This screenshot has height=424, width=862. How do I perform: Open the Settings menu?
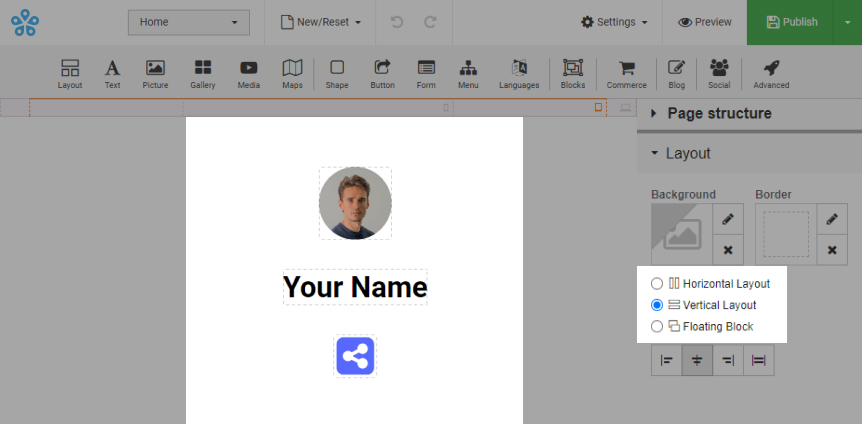tap(614, 22)
